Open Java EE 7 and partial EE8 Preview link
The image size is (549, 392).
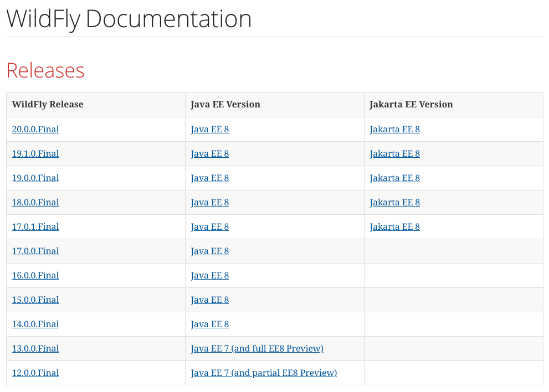click(264, 373)
